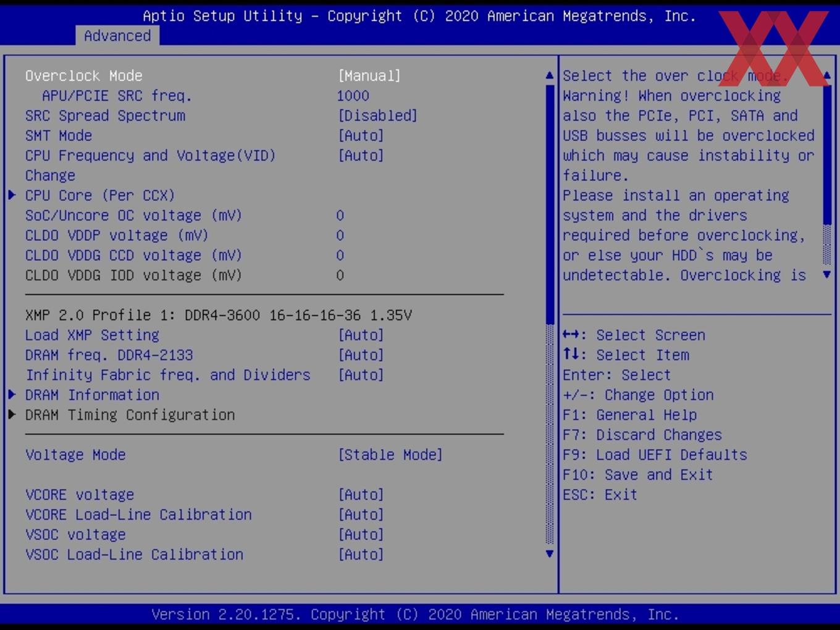Expand DRAM Information arrow
Viewport: 840px width, 630px height.
point(12,395)
